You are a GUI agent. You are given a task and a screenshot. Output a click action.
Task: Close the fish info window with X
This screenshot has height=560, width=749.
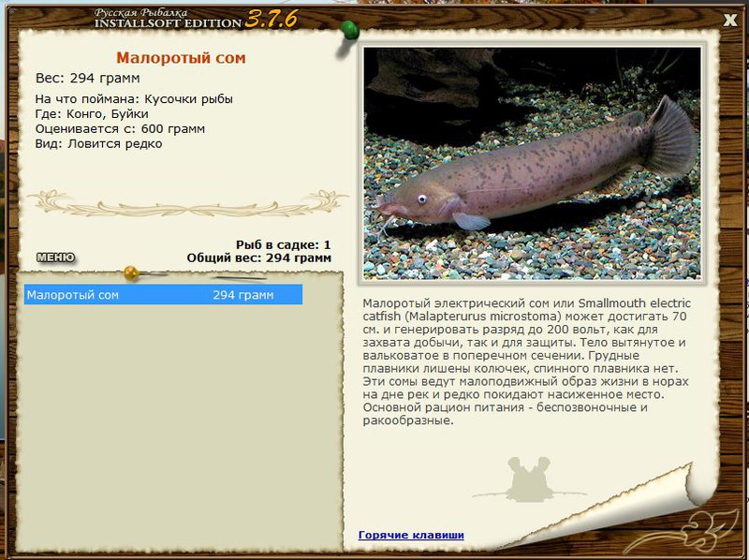click(x=730, y=20)
